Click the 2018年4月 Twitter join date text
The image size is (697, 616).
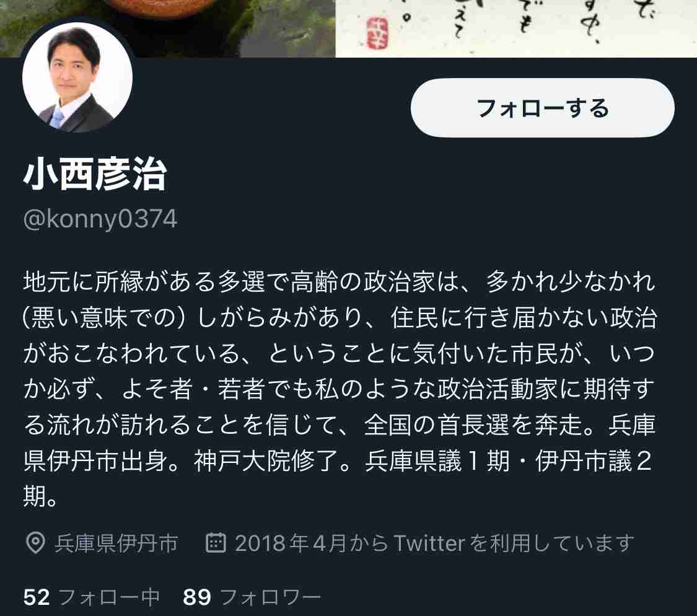[x=434, y=543]
